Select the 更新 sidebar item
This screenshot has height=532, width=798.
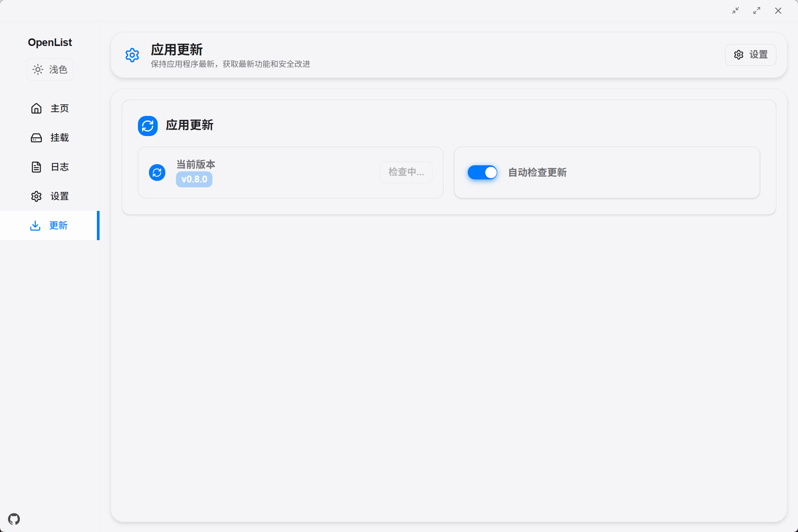coord(58,226)
